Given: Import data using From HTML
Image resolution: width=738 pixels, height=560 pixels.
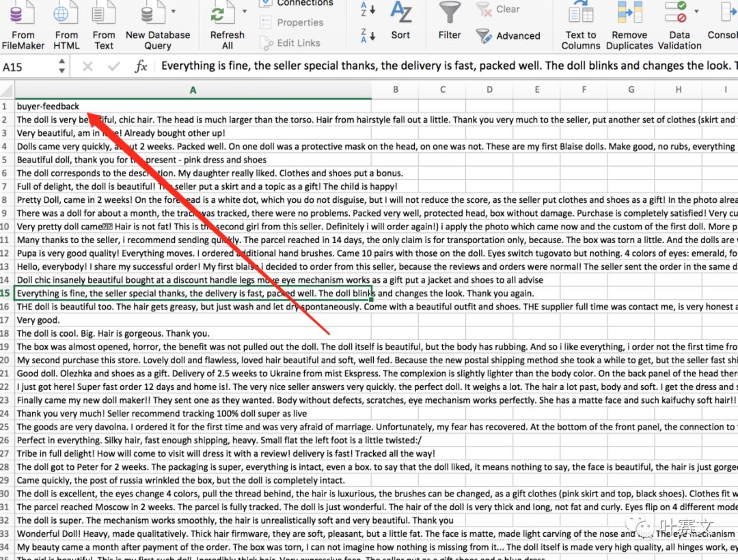Looking at the screenshot, I should click(66, 15).
